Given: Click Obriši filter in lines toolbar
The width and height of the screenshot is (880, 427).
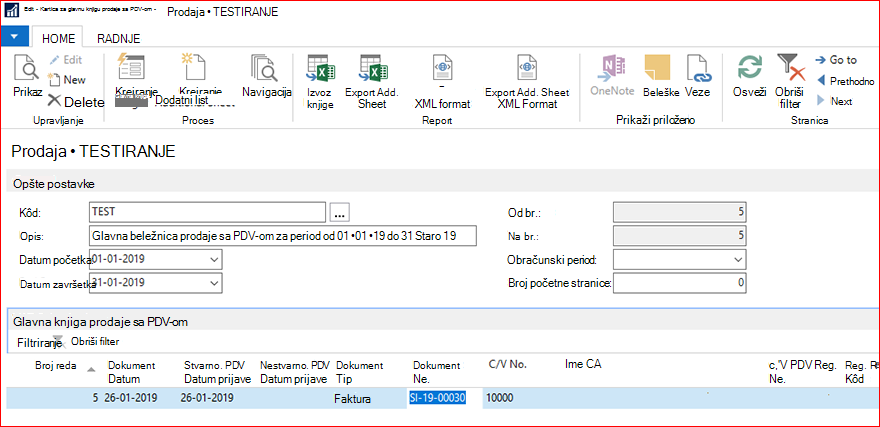Looking at the screenshot, I should point(95,341).
